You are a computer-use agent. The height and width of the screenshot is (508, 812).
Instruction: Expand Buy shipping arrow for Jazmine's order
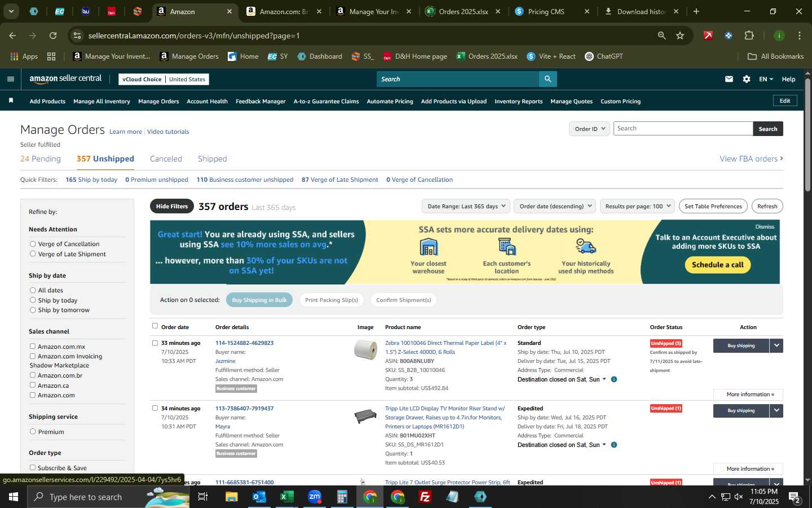776,345
